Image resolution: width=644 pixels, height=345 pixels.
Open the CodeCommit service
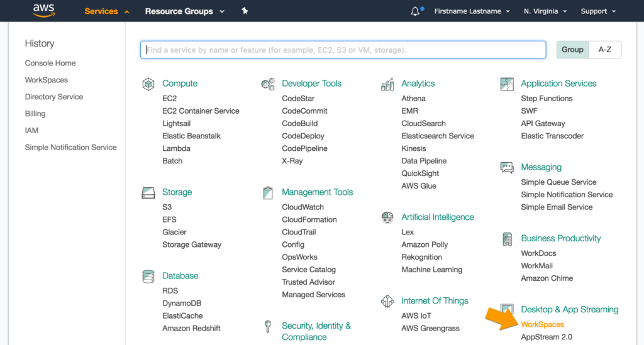tap(304, 111)
